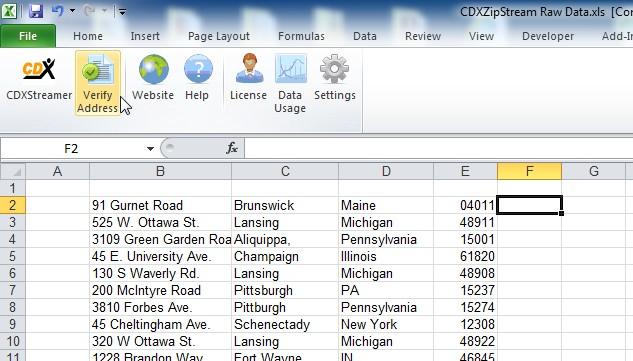Run the Verify Address tool

click(x=98, y=83)
